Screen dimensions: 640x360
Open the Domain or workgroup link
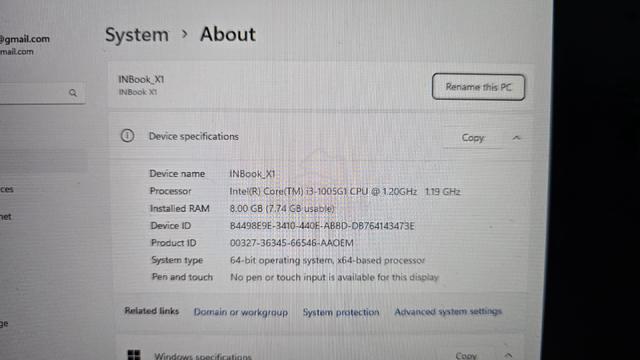pyautogui.click(x=240, y=312)
